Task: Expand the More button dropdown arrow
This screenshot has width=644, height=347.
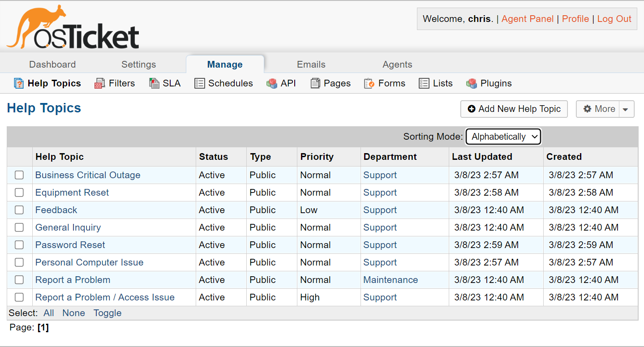Action: coord(627,109)
